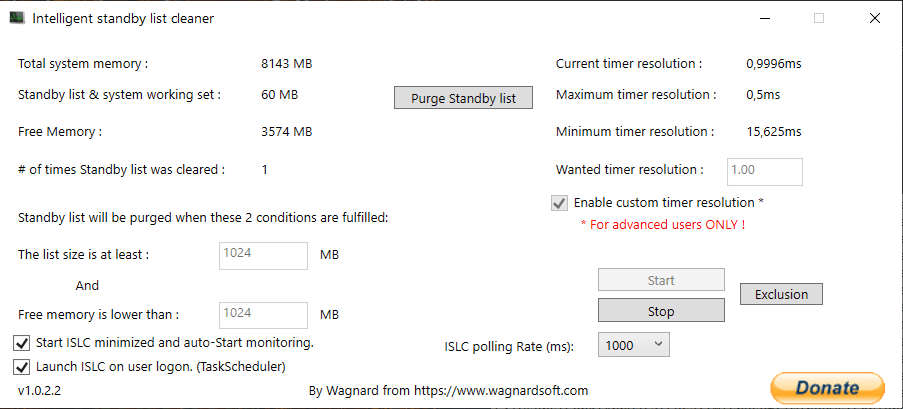This screenshot has height=409, width=903.
Task: Click the red For advanced users ONLY warning
Action: (x=662, y=225)
